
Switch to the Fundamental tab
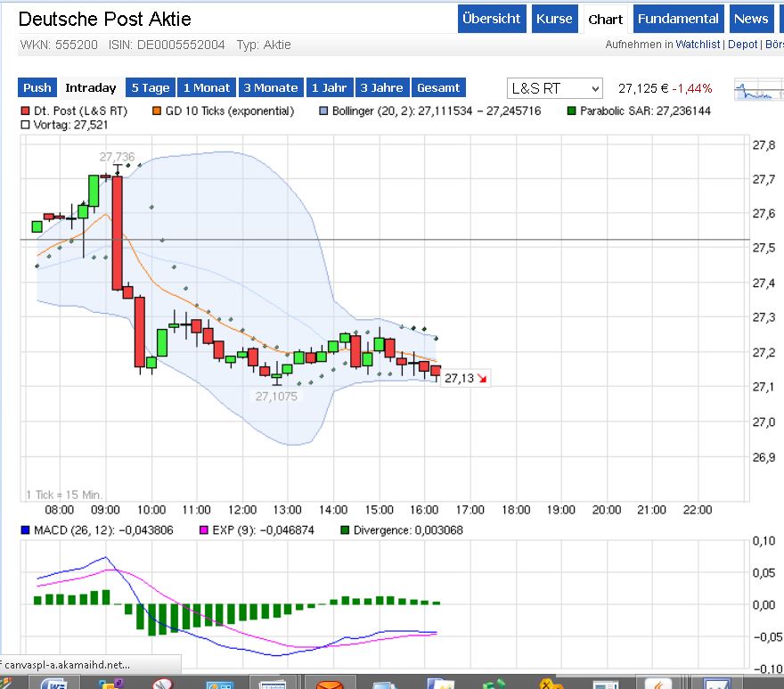click(678, 19)
